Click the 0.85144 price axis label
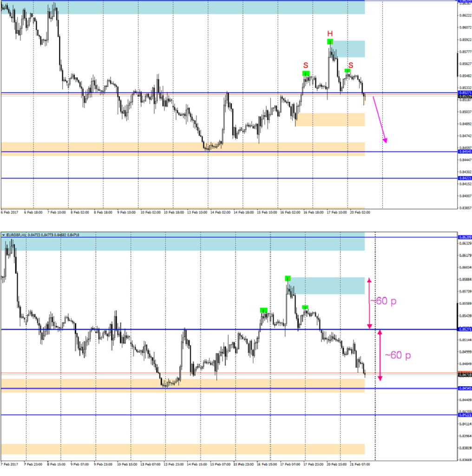Viewport: 472px width, 476px height. [x=465, y=340]
